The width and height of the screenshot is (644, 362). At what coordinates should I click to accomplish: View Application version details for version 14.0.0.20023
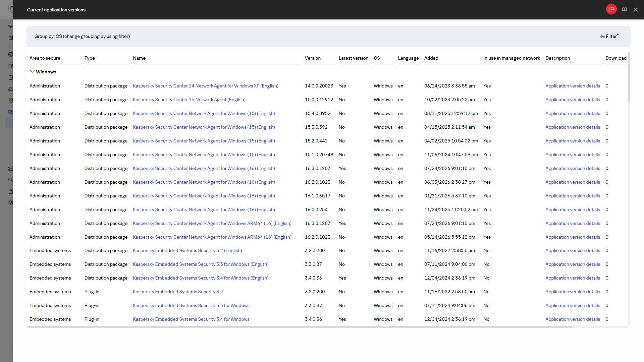pyautogui.click(x=573, y=86)
